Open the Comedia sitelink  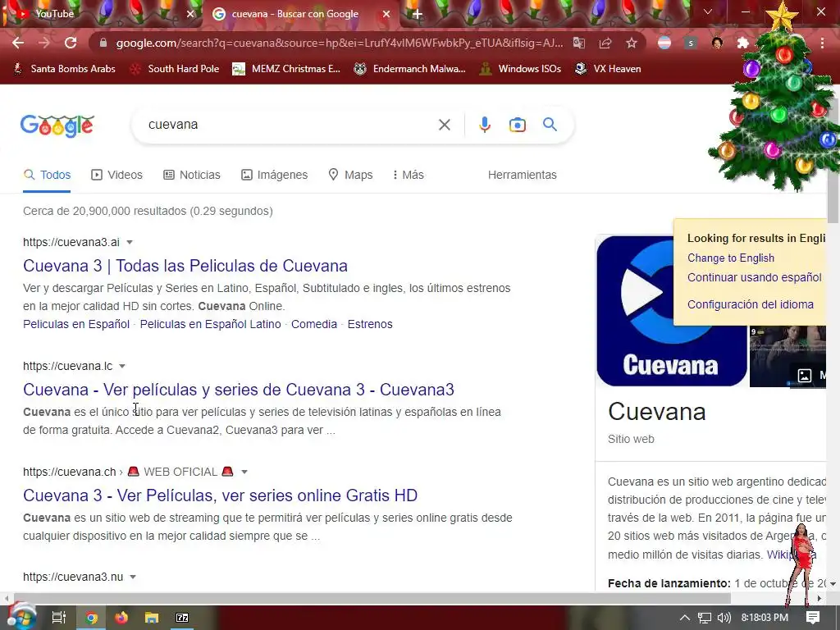click(x=314, y=324)
